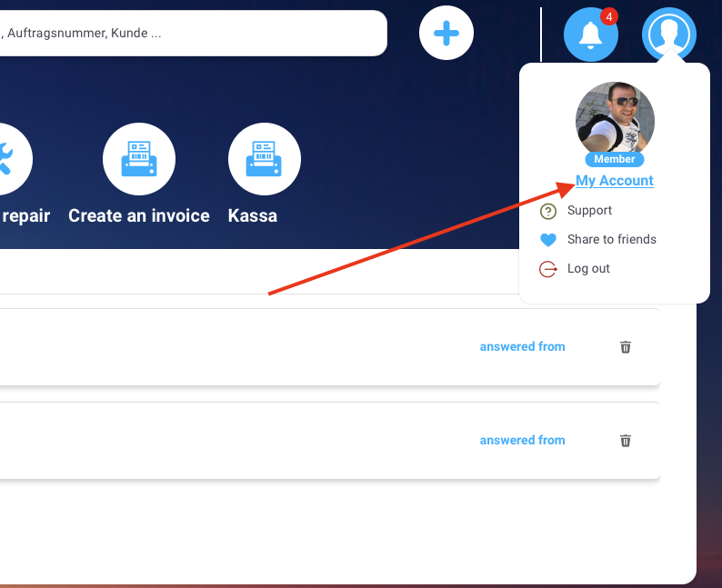Delete first row using trash icon
Screen dimensions: 722x588
tap(626, 347)
